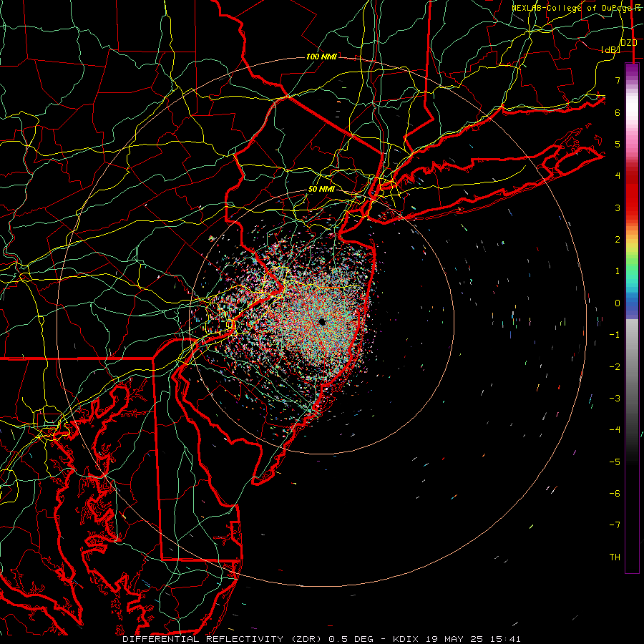Click the scale value "-2" on the legend
This screenshot has height=644, width=644.
(x=615, y=367)
